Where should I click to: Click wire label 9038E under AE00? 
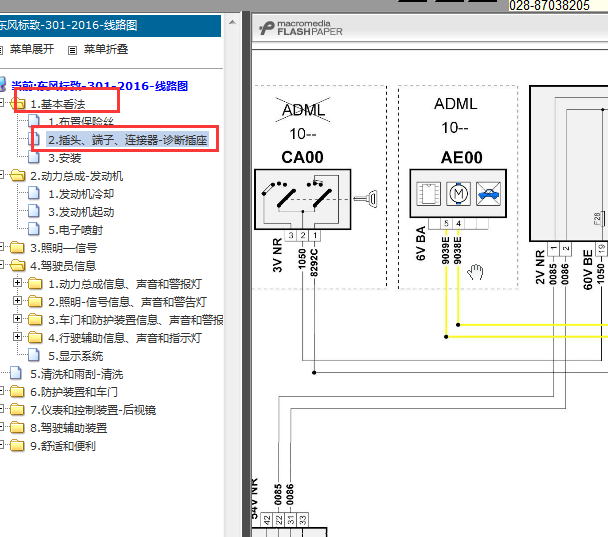[458, 250]
